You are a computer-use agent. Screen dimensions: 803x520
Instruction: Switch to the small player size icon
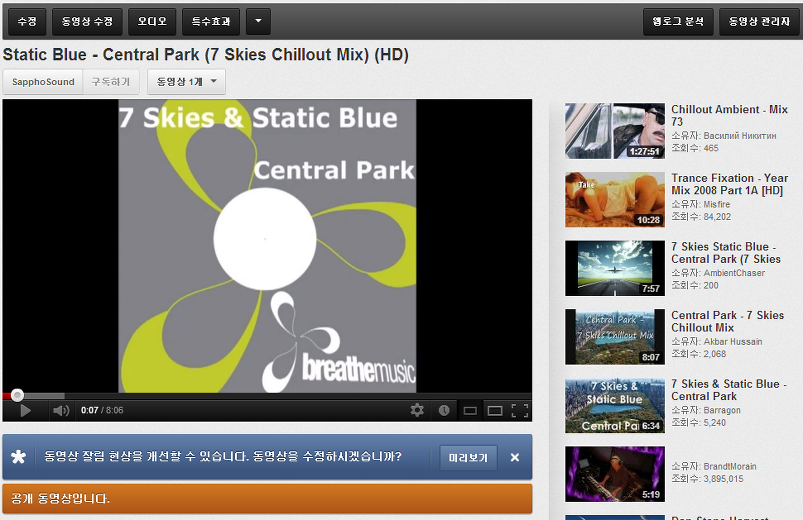tap(470, 410)
